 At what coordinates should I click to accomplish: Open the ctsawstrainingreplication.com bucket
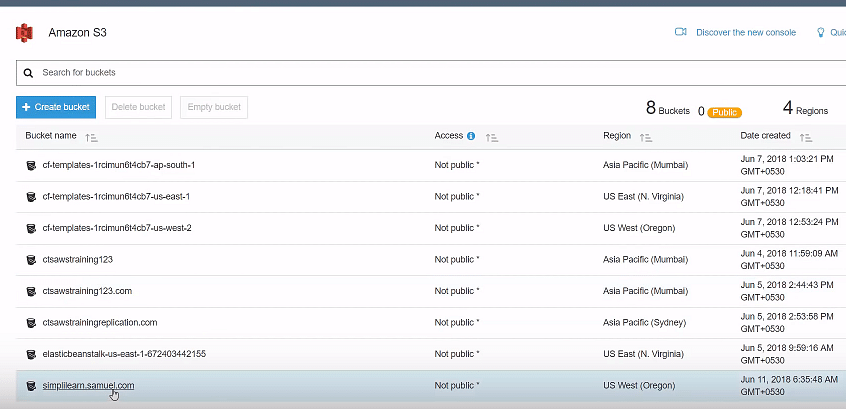pos(100,323)
